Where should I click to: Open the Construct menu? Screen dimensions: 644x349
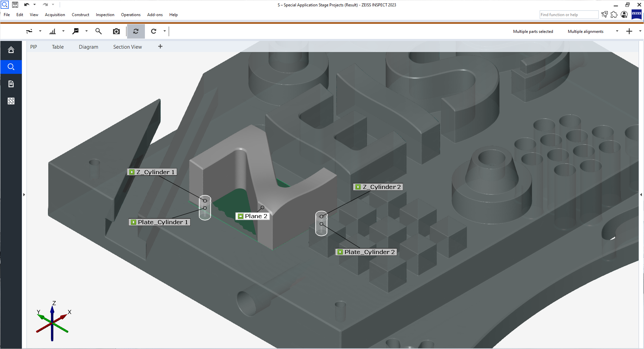pos(80,14)
